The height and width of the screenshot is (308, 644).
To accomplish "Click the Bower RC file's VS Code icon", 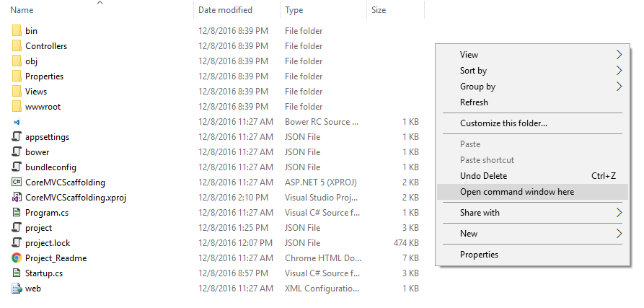I will click(17, 122).
